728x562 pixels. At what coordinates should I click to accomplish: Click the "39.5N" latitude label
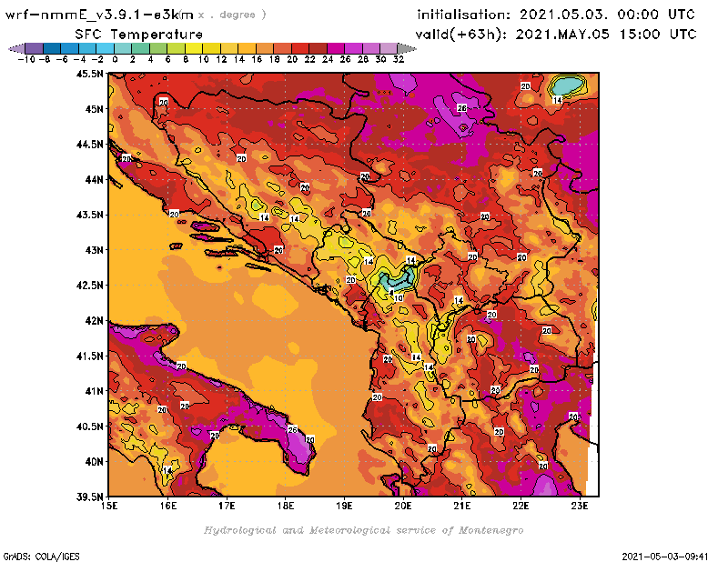click(89, 497)
